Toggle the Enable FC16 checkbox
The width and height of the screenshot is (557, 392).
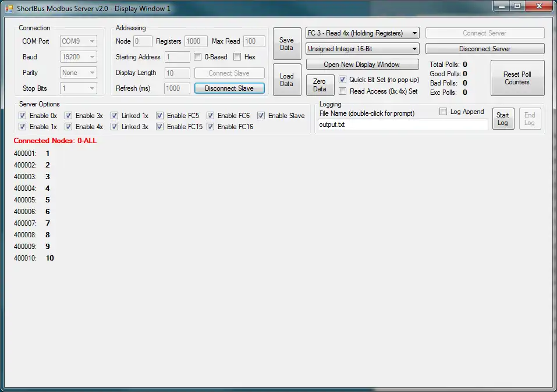210,126
